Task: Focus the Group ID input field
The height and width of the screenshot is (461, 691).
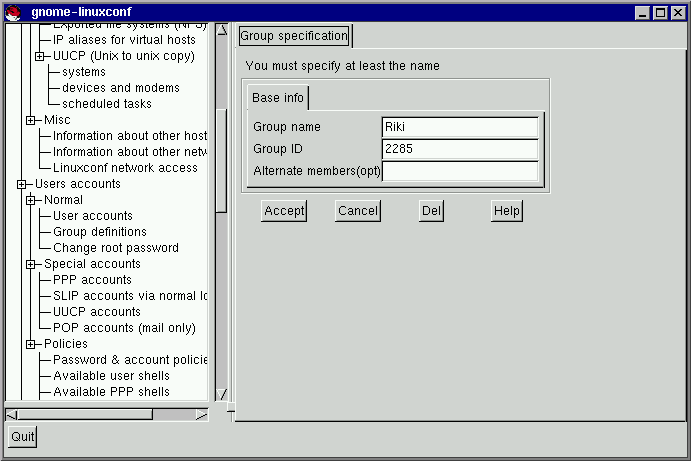Action: click(x=460, y=149)
